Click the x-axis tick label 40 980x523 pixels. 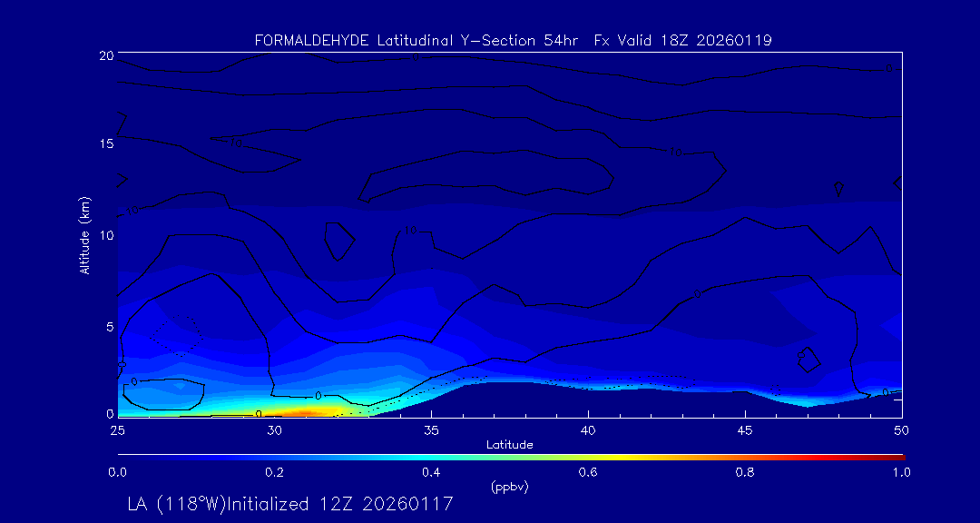click(588, 429)
